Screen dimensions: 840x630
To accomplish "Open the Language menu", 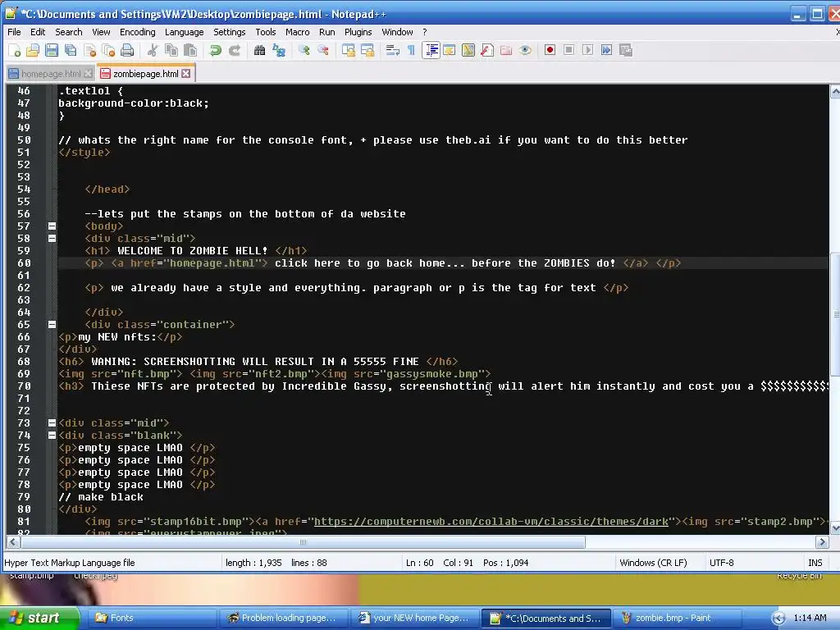I will click(184, 32).
